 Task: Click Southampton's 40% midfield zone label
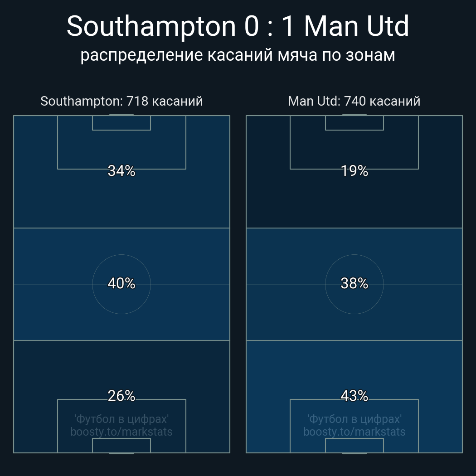[121, 283]
